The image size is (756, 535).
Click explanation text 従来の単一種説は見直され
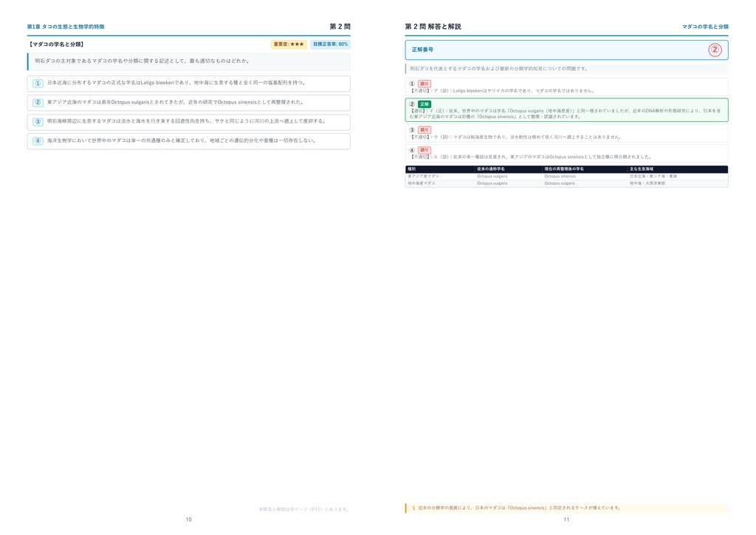[531, 157]
